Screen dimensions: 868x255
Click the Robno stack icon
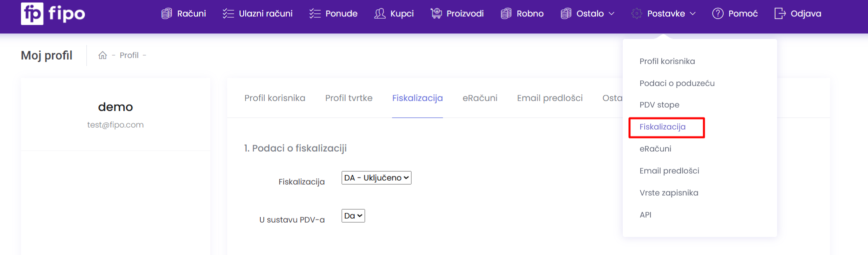506,13
